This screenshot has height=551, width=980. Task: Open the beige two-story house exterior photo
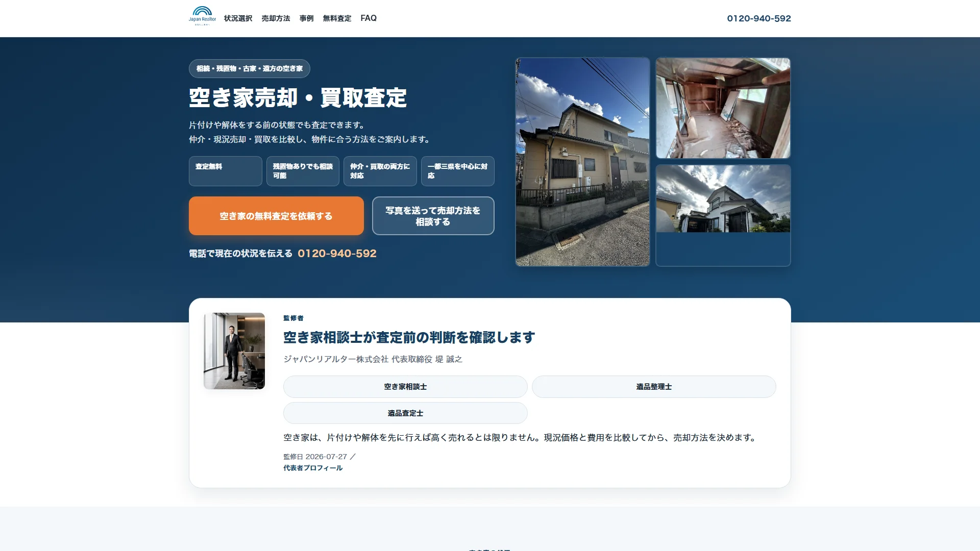(582, 162)
